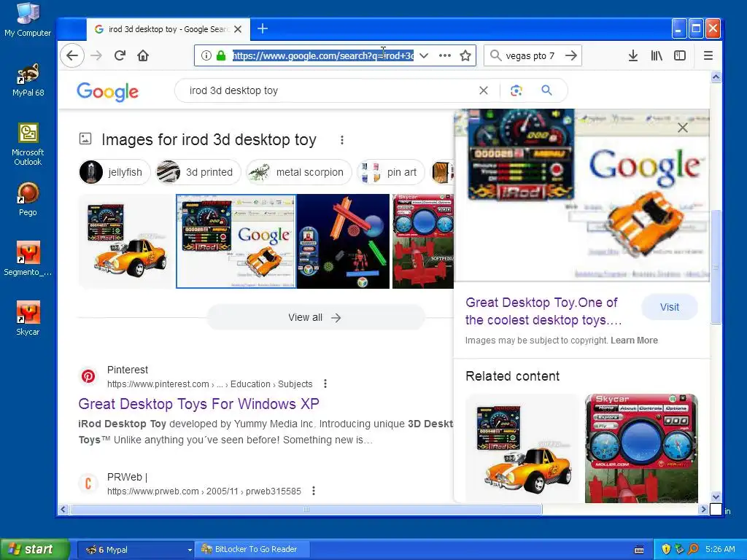Select the irod 3d desktop toy tab
Viewport: 747px width, 560px height.
tap(169, 29)
